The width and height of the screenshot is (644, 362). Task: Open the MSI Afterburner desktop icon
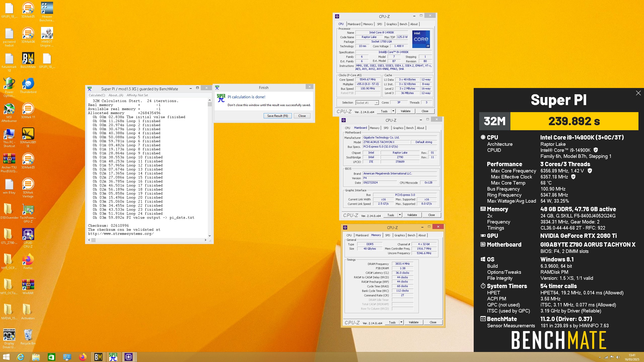[x=9, y=112]
